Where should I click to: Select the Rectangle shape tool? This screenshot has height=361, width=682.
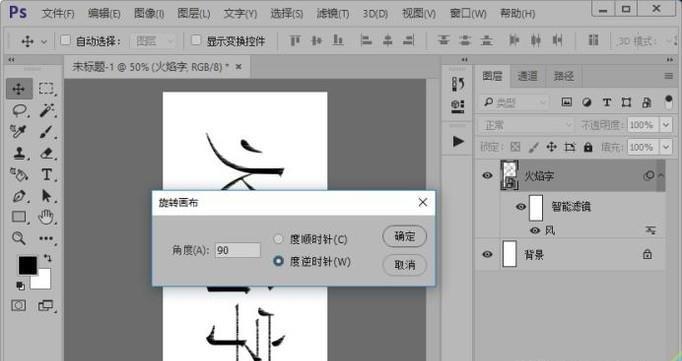pyautogui.click(x=19, y=217)
